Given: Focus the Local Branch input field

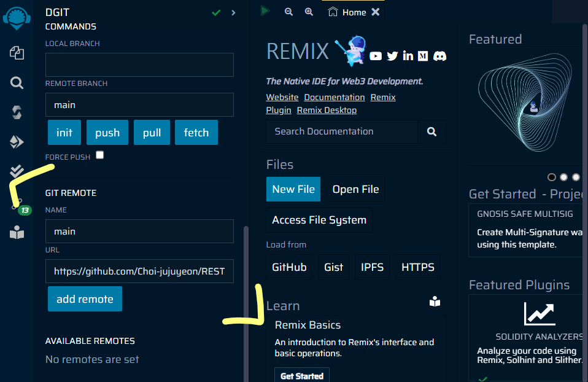Looking at the screenshot, I should pyautogui.click(x=139, y=64).
